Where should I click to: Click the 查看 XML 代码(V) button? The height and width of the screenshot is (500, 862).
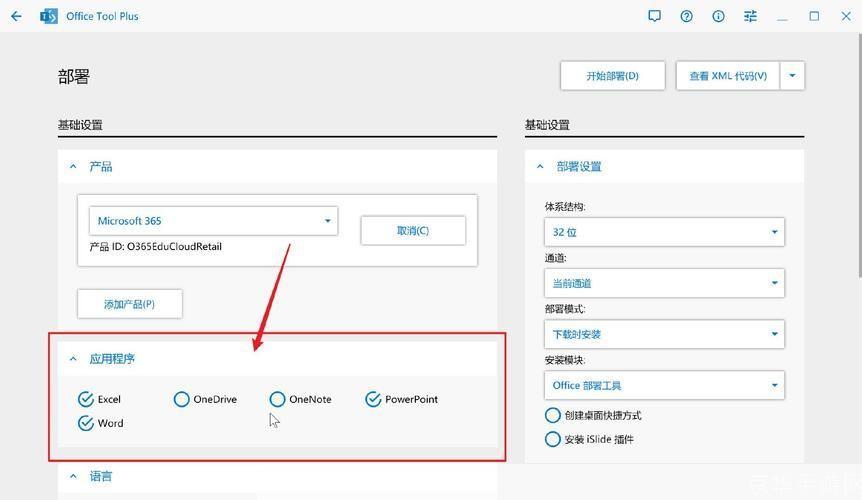click(x=728, y=75)
